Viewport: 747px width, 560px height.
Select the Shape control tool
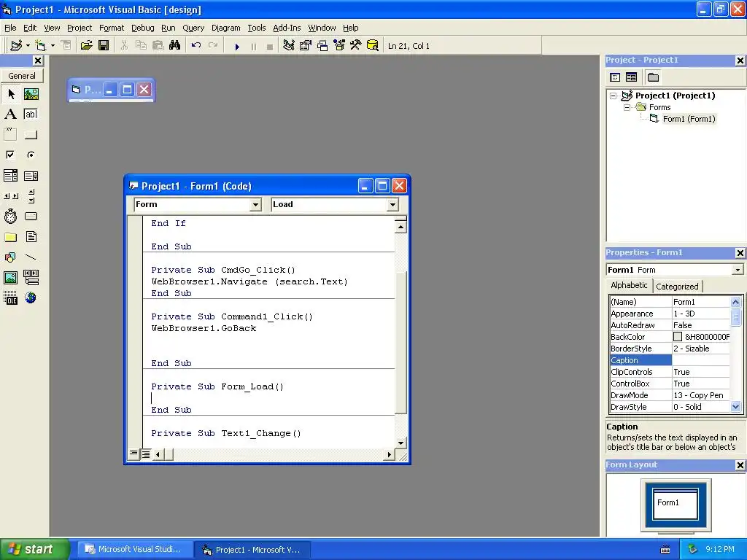[10, 257]
